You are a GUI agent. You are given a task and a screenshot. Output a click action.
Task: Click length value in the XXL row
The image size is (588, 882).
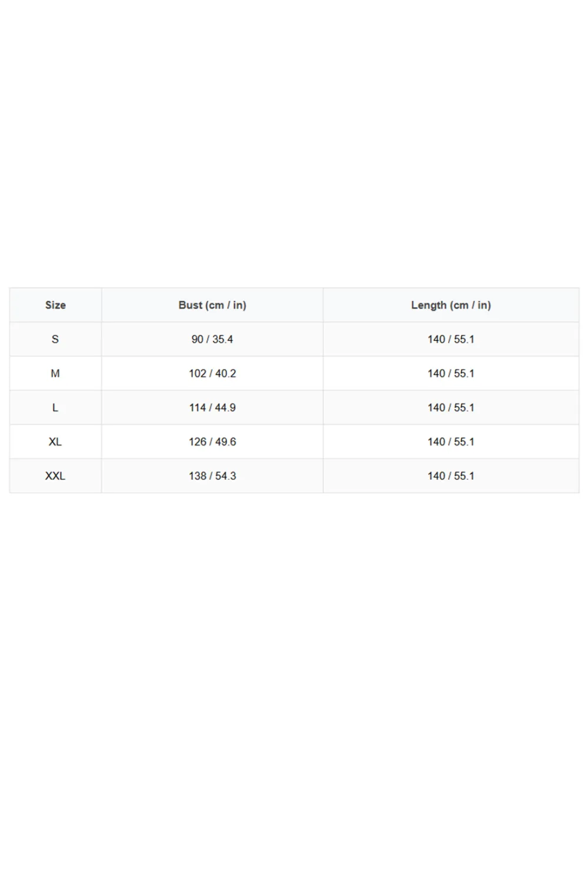tap(451, 476)
